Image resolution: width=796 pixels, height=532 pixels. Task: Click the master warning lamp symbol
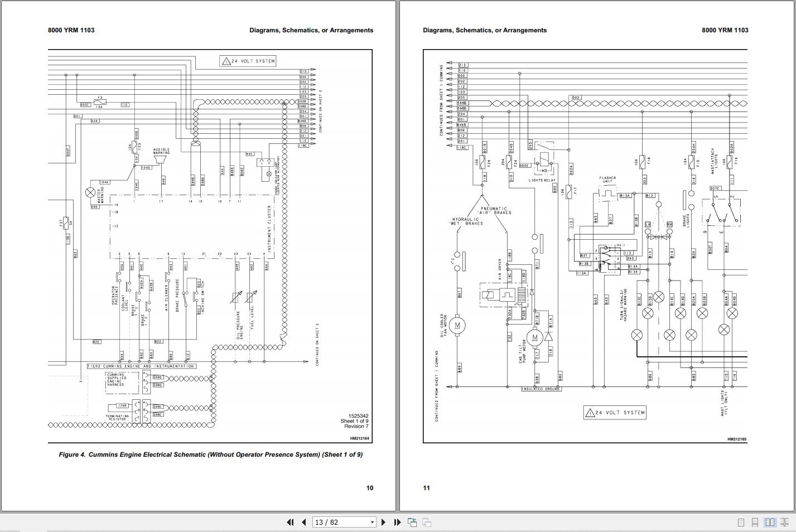point(90,192)
